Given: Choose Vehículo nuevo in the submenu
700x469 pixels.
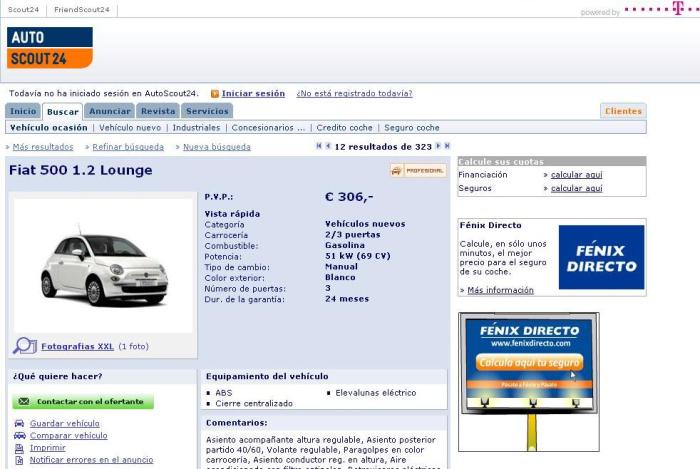Looking at the screenshot, I should tap(130, 128).
